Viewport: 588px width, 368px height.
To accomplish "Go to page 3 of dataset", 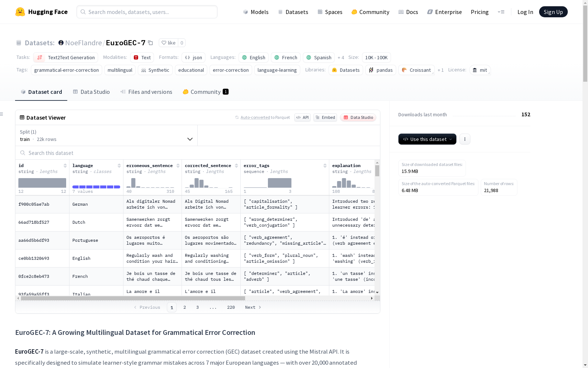I will [197, 307].
